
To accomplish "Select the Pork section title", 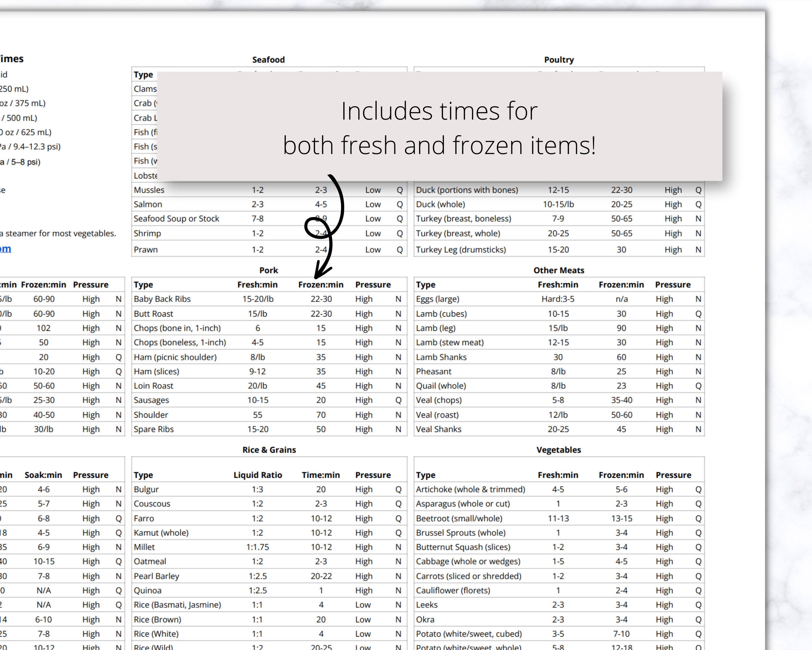I will point(269,270).
